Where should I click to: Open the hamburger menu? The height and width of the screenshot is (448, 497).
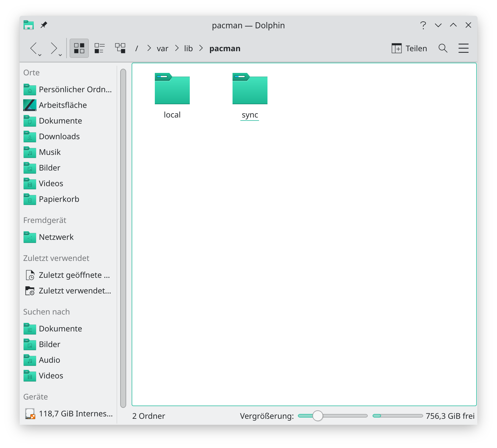(464, 48)
